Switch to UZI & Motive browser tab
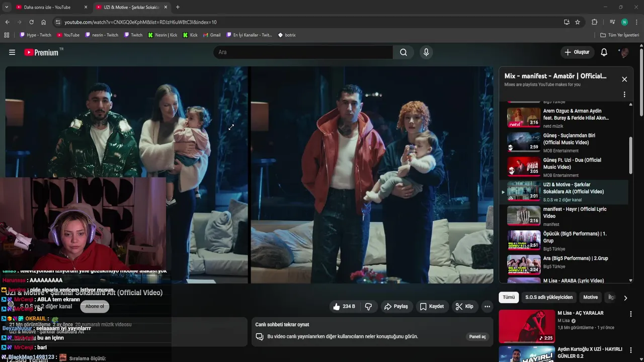Screen dimensions: 644x362 131,7
